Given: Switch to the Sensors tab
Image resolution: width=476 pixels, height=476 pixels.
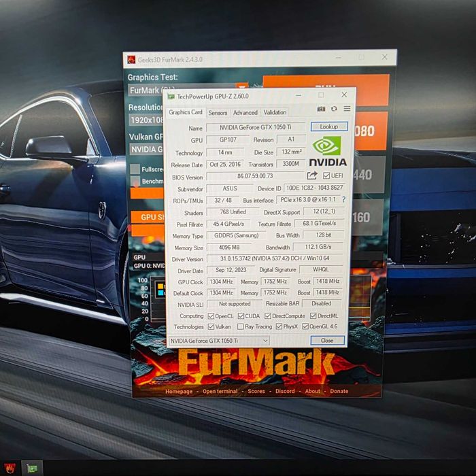Looking at the screenshot, I should [218, 113].
